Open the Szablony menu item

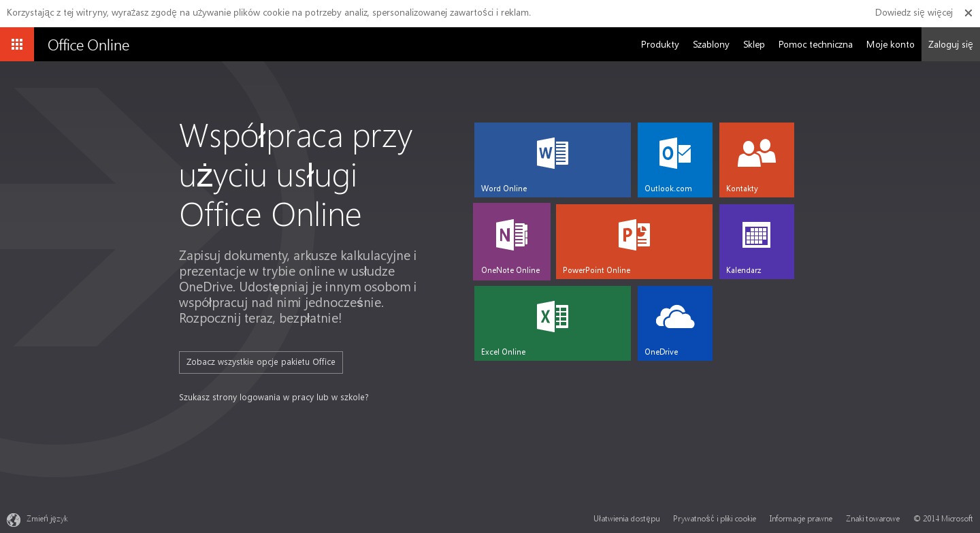click(710, 45)
